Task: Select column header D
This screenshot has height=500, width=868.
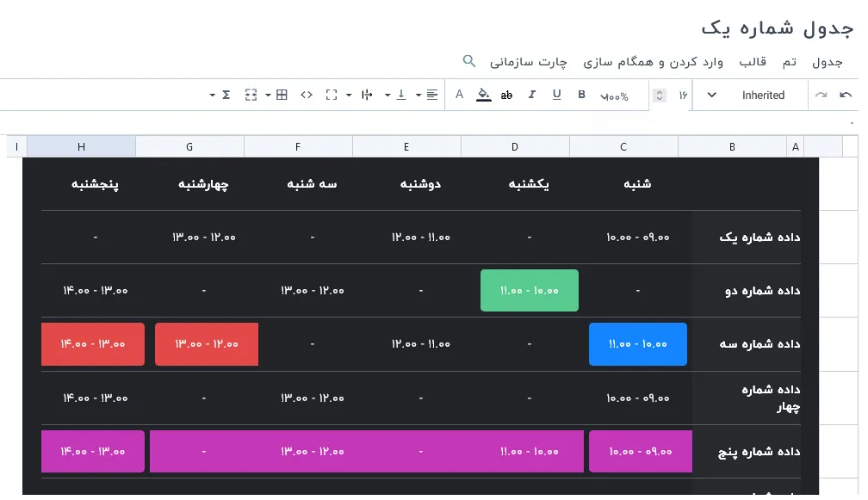Action: (515, 146)
